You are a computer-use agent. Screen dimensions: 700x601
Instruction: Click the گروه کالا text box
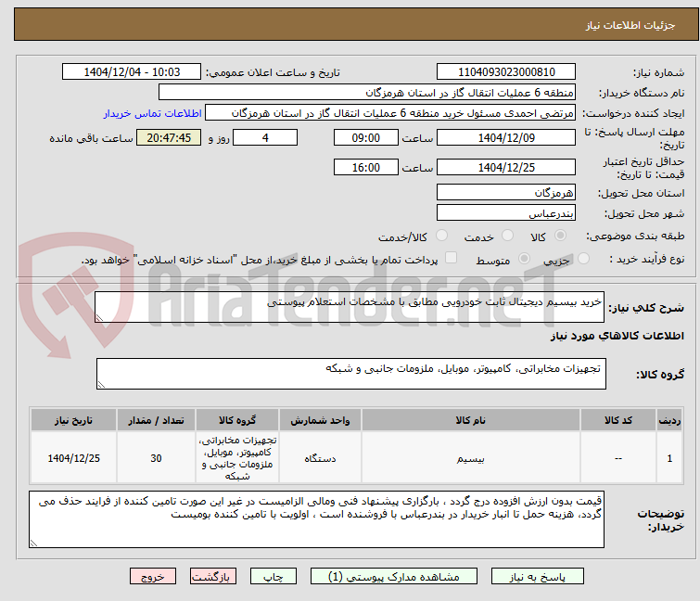pyautogui.click(x=350, y=374)
